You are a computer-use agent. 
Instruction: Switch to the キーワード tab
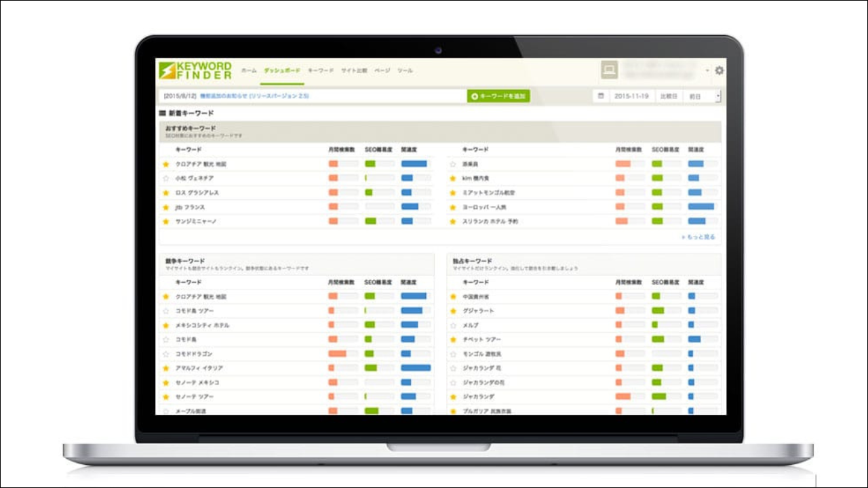click(x=321, y=70)
